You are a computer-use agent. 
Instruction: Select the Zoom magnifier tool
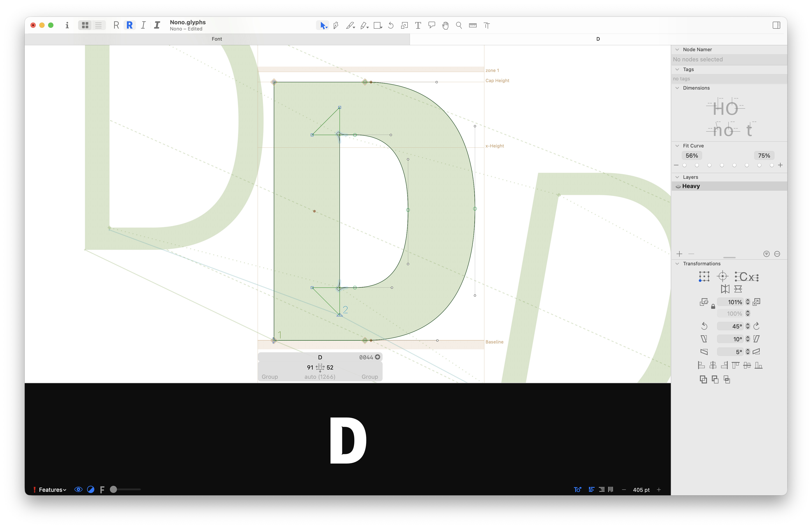pos(459,25)
